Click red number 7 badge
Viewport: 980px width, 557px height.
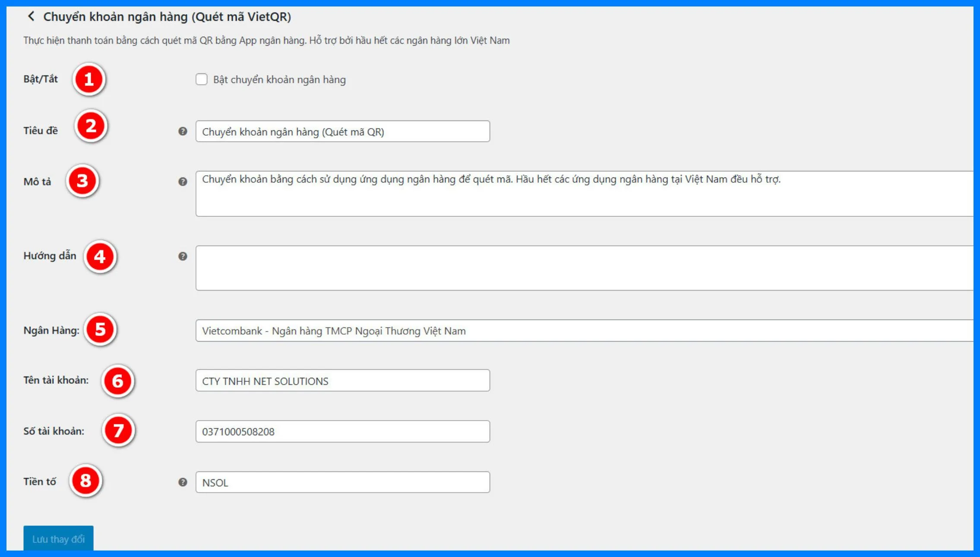pos(118,430)
